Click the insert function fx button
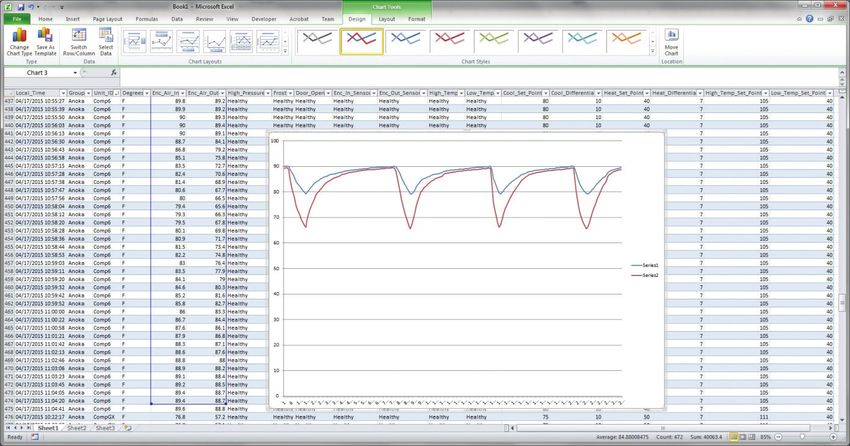The height and width of the screenshot is (446, 850). [114, 73]
